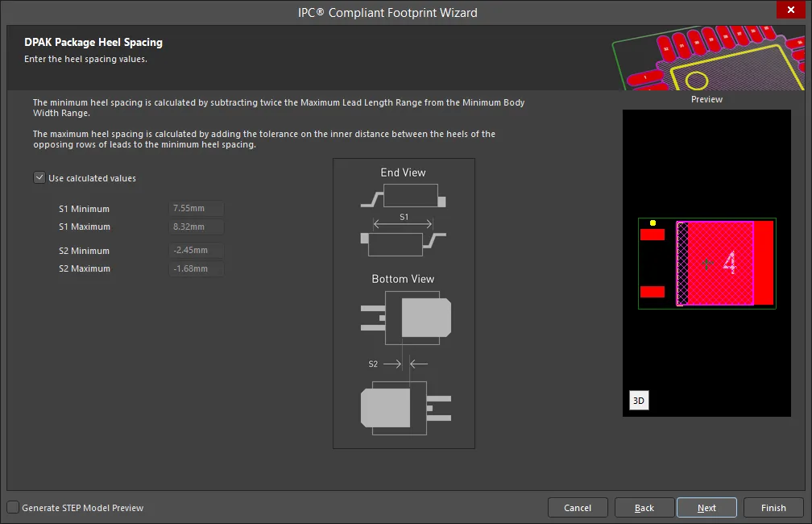Click the S1 Maximum value field
The width and height of the screenshot is (812, 524).
pos(197,227)
